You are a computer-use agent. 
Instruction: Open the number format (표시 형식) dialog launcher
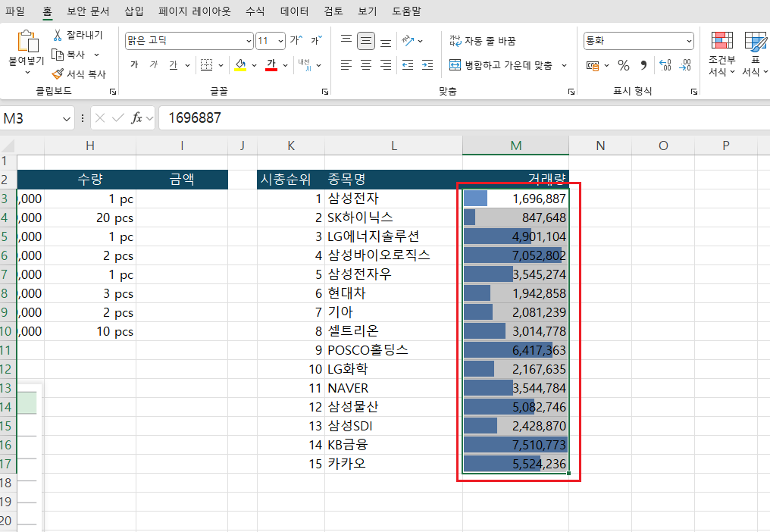694,92
